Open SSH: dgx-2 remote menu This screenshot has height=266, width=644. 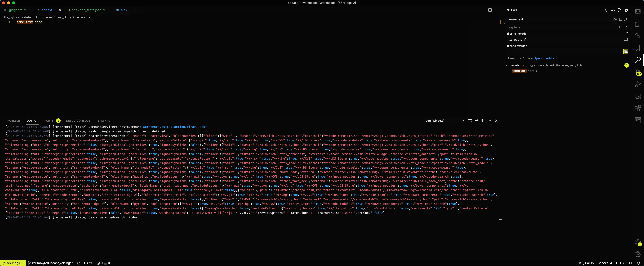click(13, 263)
